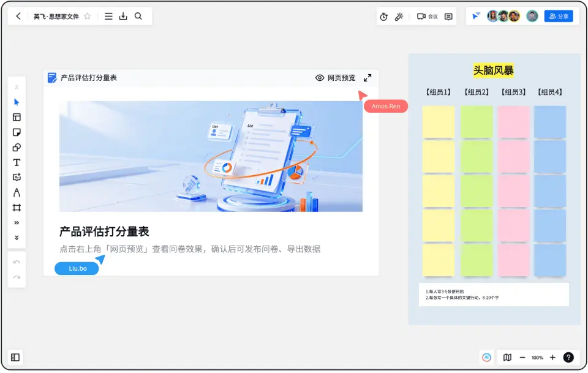Collapse toolbar upward with double chevron
This screenshot has width=588, height=373.
click(x=17, y=87)
